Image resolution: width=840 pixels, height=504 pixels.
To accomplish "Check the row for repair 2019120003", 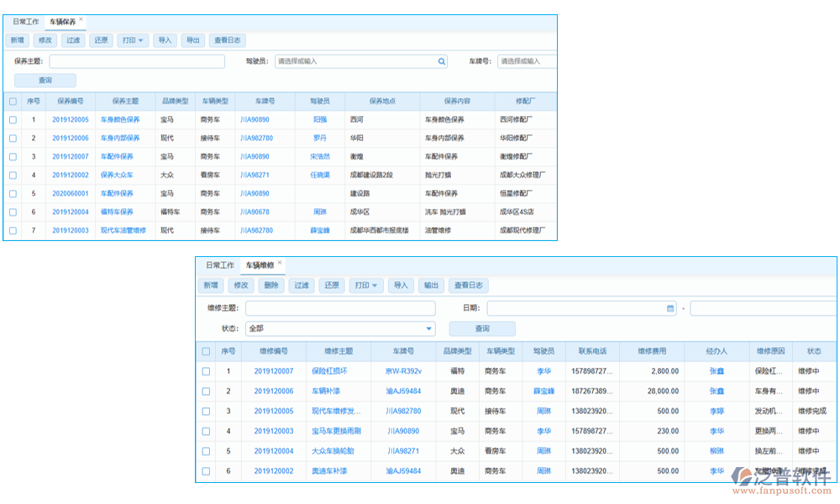I will (206, 431).
